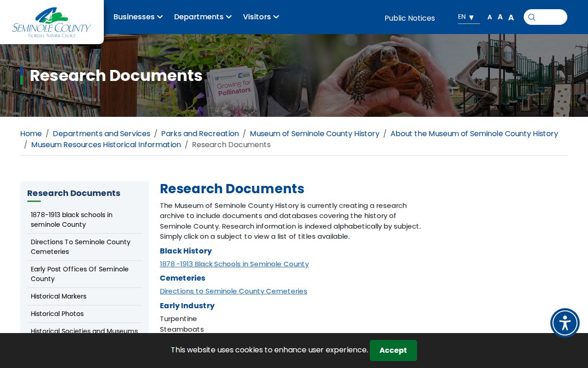The width and height of the screenshot is (588, 368).
Task: Select the smallest font size A
Action: (x=490, y=17)
